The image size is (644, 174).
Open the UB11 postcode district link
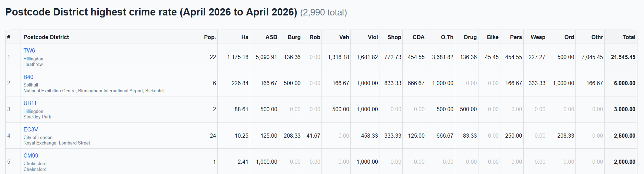(x=30, y=103)
